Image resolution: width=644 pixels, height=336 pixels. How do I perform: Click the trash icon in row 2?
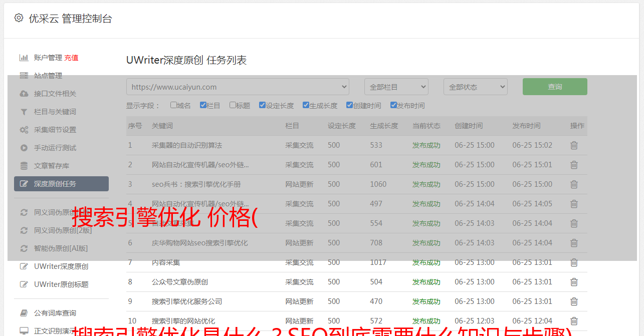click(574, 165)
